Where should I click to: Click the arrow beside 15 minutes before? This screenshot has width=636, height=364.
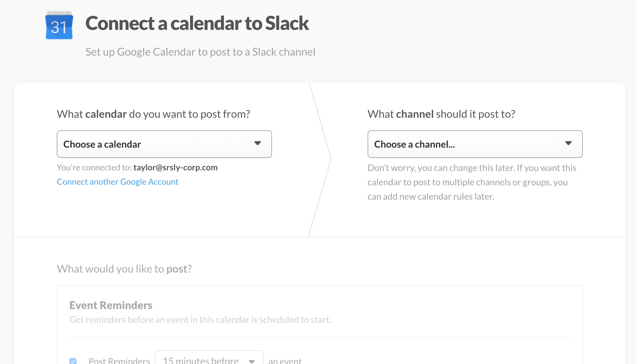coord(252,361)
